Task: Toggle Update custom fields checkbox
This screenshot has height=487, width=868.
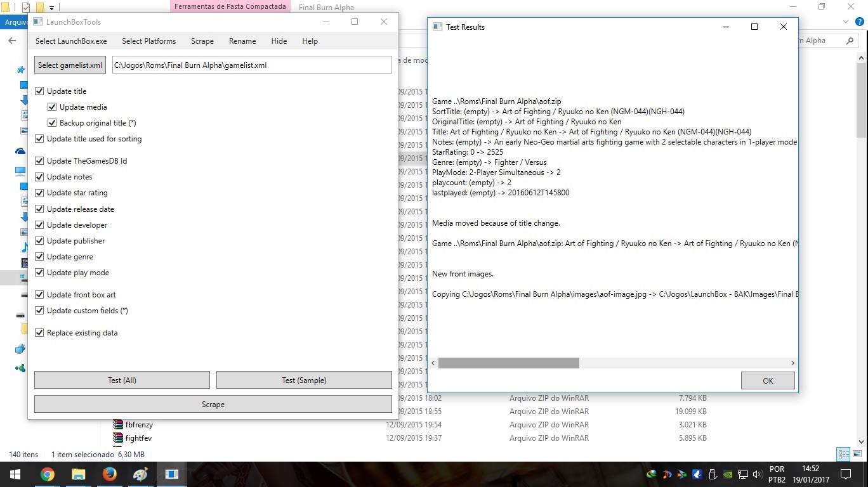Action: 40,311
